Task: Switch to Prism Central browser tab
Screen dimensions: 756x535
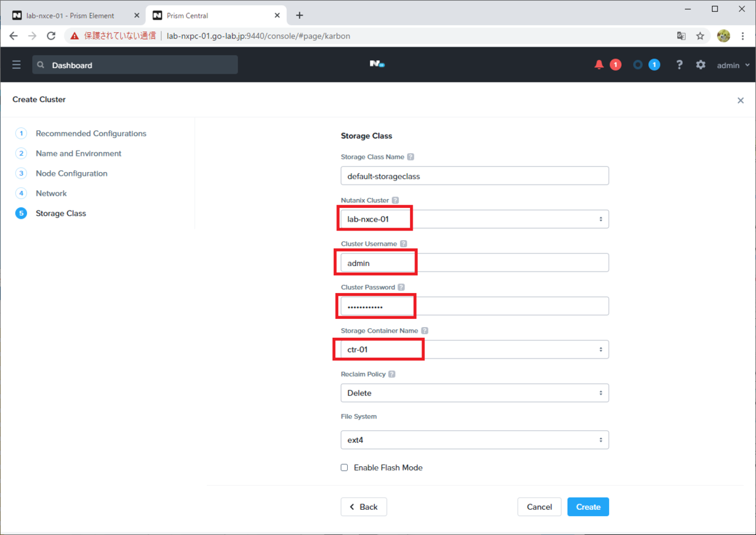Action: pos(217,15)
